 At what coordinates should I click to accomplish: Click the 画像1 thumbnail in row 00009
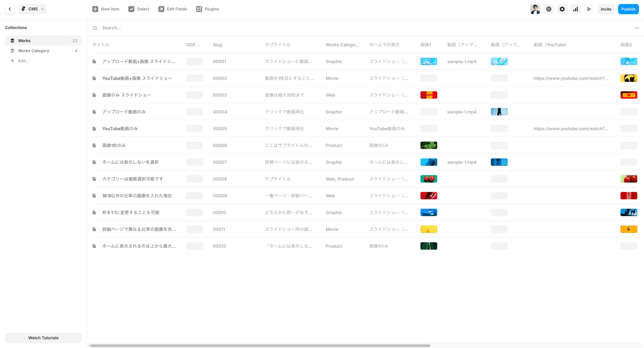[429, 195]
